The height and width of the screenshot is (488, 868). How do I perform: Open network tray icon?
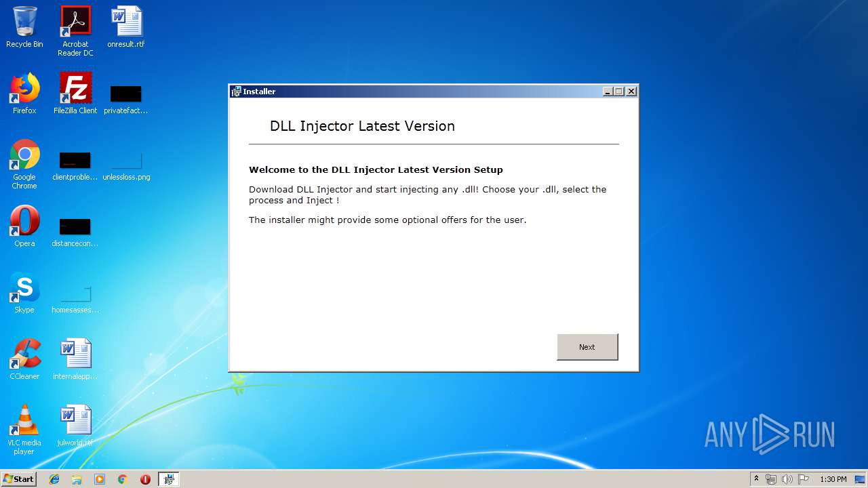click(x=771, y=479)
